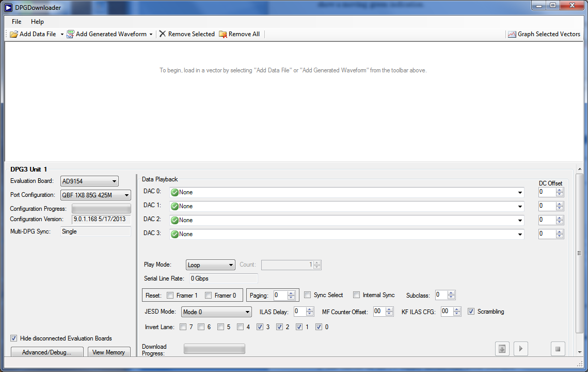Click the green check icon in DAC 3
588x372 pixels.
click(174, 234)
